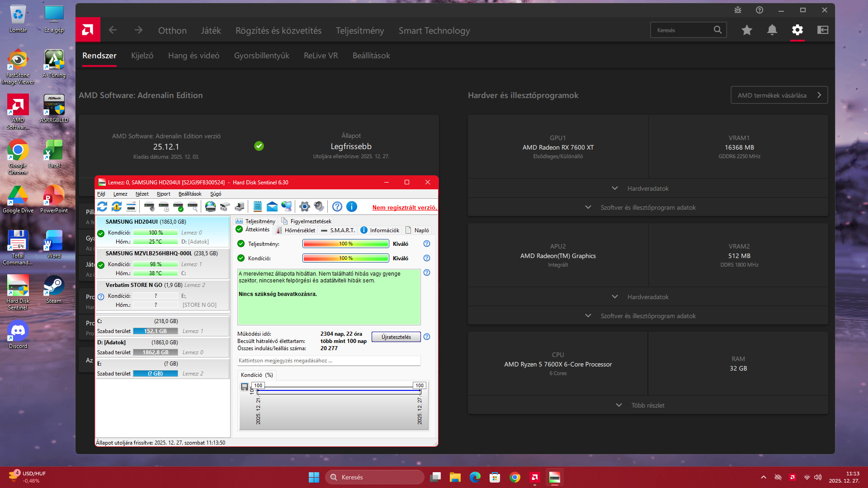The width and height of the screenshot is (868, 488).
Task: Click the Újratesztelés button
Action: coord(396,337)
